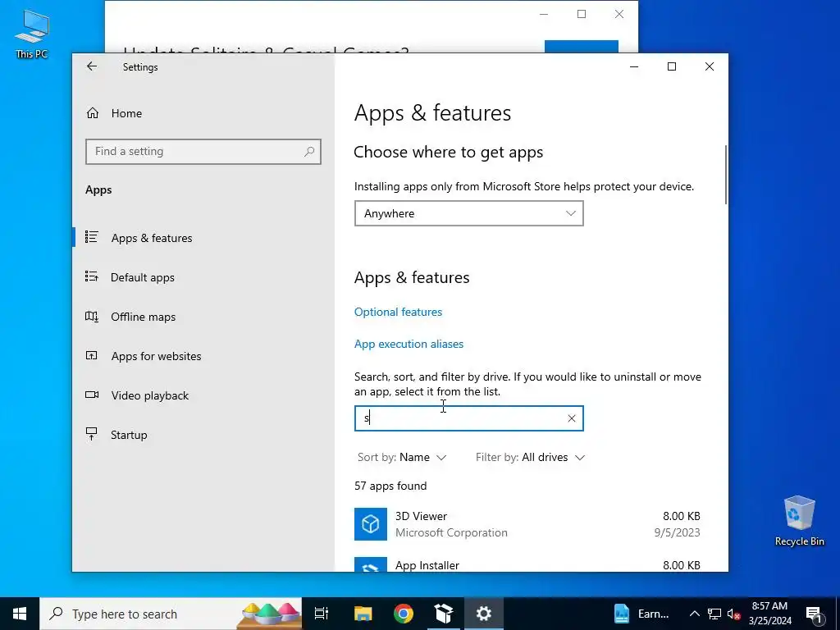This screenshot has width=840, height=630.
Task: Open the notification Action Center
Action: tap(814, 614)
